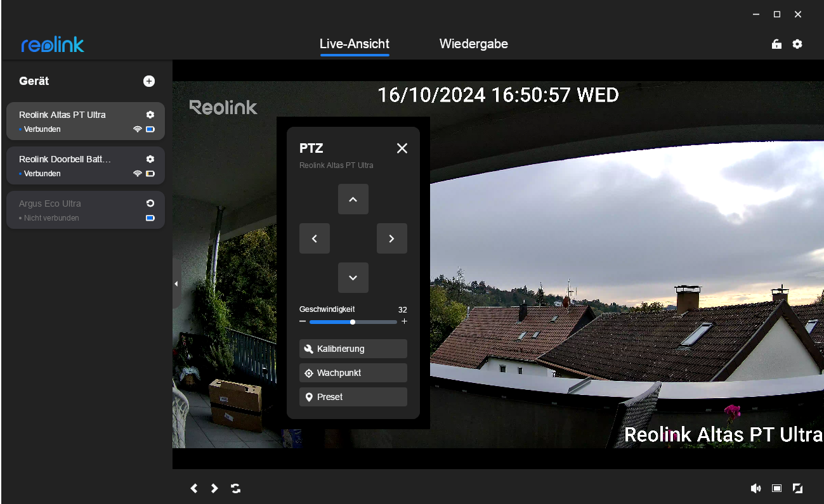Click the battery icon of Altas PT Ultra
Screen dimensions: 824x504
pyautogui.click(x=150, y=129)
